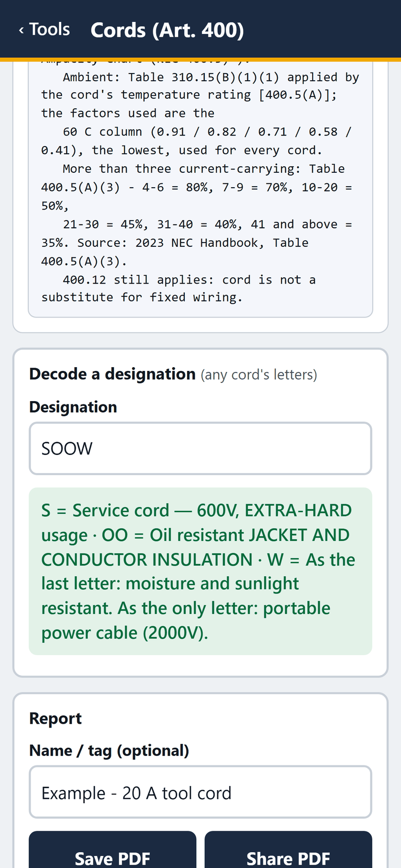
Task: Click the Designation input field containing SOOW
Action: pos(200,448)
